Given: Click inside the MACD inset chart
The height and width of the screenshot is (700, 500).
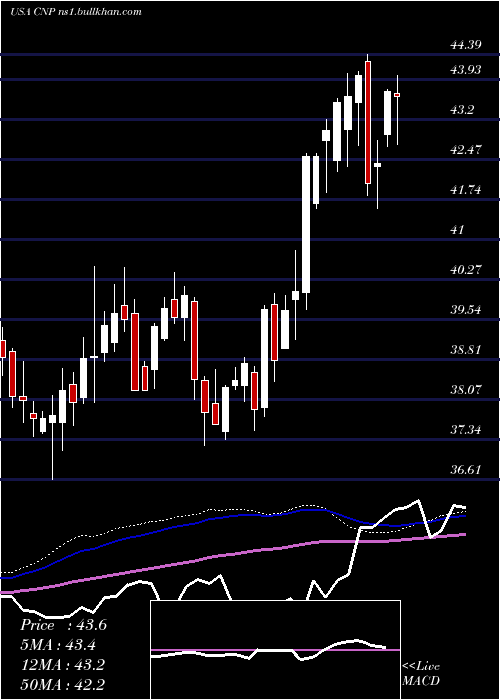Looking at the screenshot, I should tap(275, 650).
